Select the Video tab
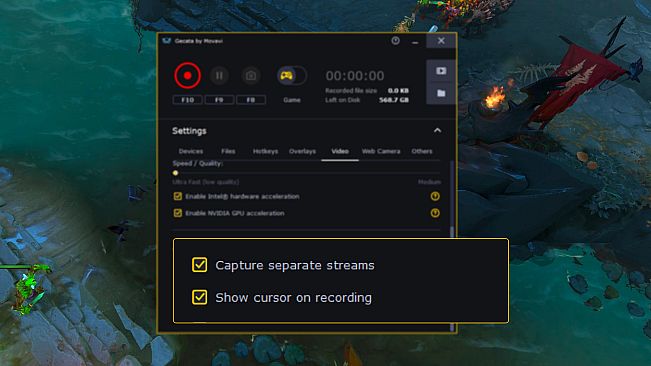Viewport: 651px width, 366px height. point(340,151)
